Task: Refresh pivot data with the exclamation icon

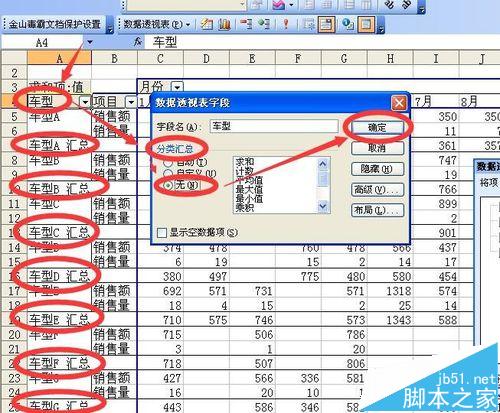Action: point(285,25)
